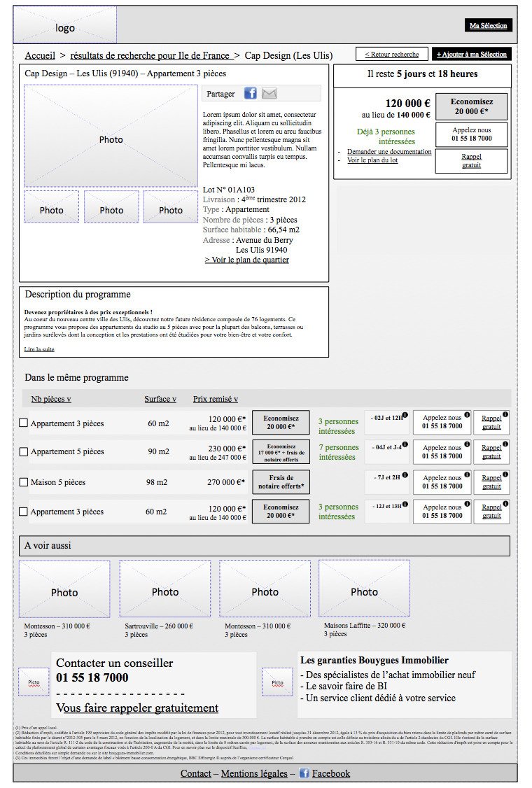Screen dimensions: 532x788
Task: Sort the list by Nb pièces
Action: click(51, 400)
